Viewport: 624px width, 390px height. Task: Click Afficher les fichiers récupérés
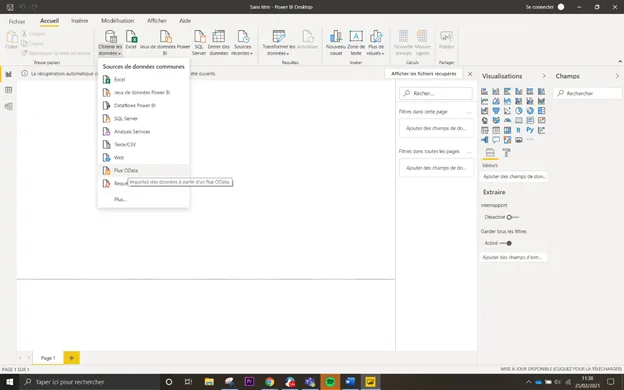423,74
